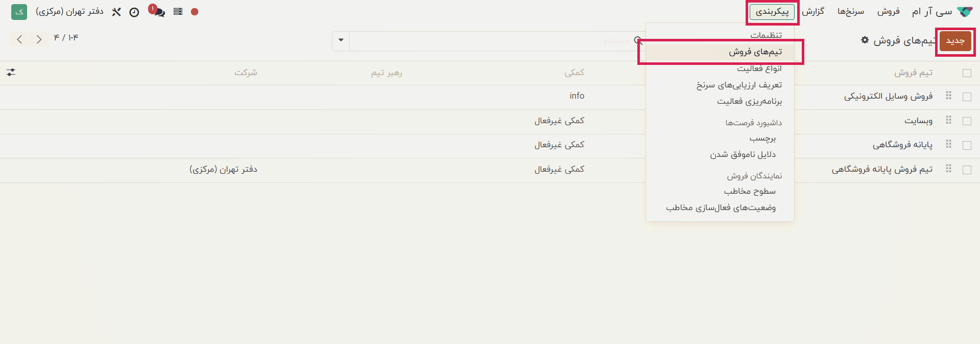980x344 pixels.
Task: Select انواع فعالیت menu entry
Action: [720, 68]
